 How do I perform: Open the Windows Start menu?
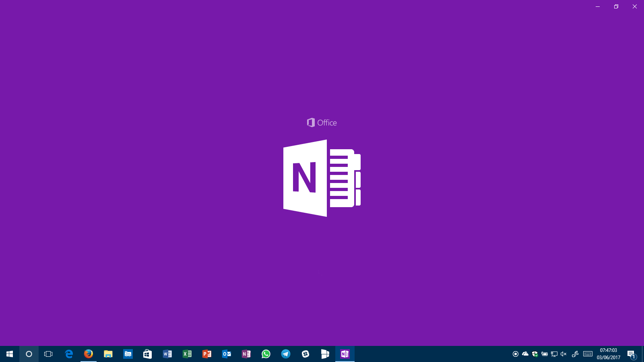click(x=10, y=354)
